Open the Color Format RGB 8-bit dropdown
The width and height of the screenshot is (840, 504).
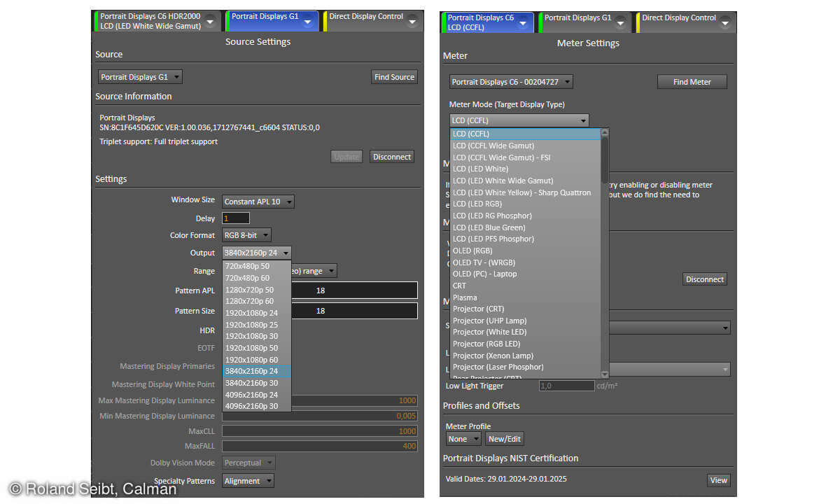[x=246, y=235]
